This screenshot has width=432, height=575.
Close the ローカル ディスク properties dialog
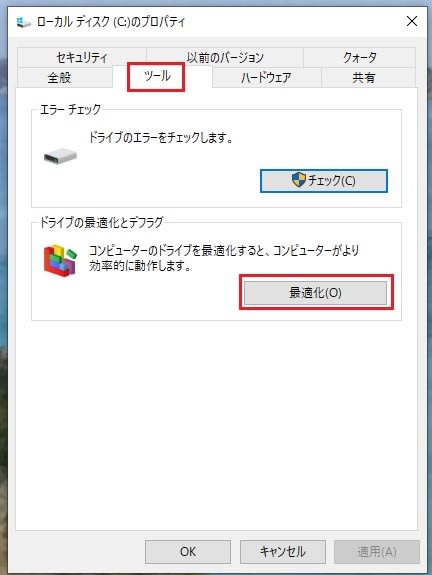click(x=412, y=21)
